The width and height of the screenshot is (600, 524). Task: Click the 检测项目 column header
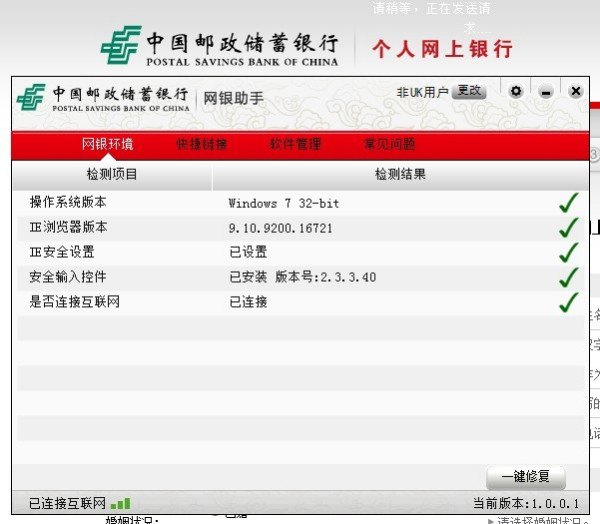pos(112,175)
